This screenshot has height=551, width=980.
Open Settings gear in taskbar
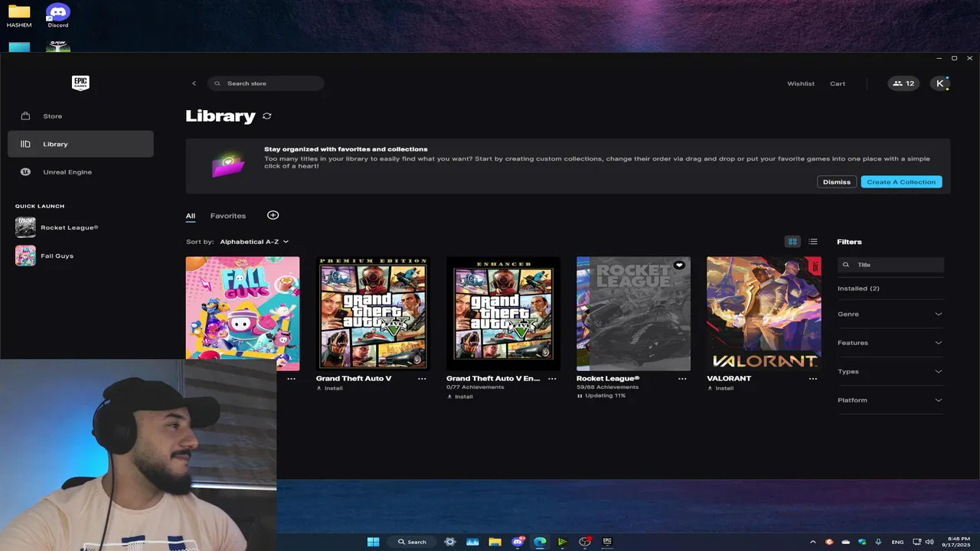tap(450, 542)
